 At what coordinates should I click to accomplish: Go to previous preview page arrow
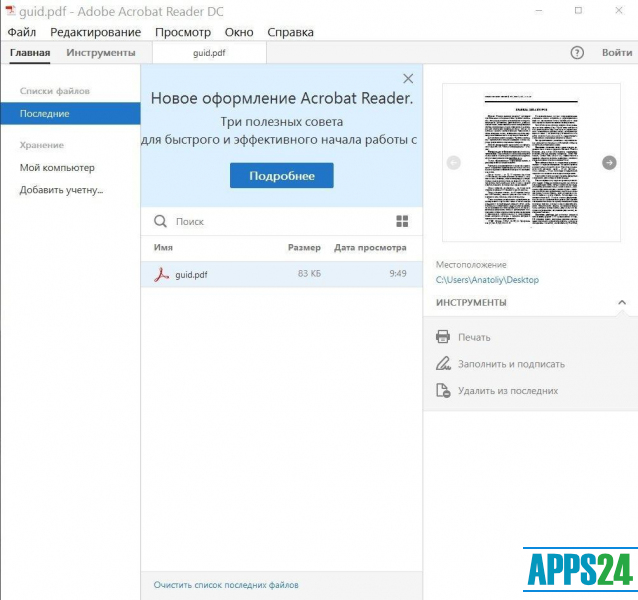tap(454, 163)
